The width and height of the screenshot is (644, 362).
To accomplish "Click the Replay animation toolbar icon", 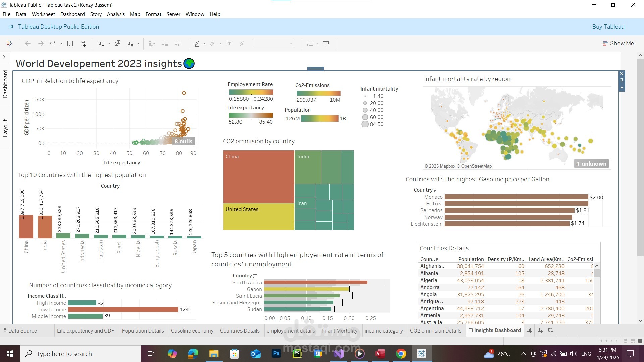I will coord(53,43).
